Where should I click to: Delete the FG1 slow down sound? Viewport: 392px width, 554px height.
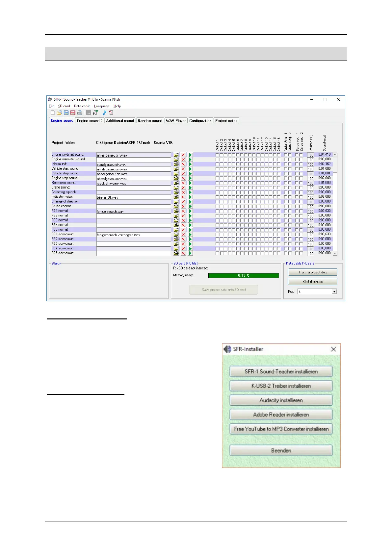(183, 235)
